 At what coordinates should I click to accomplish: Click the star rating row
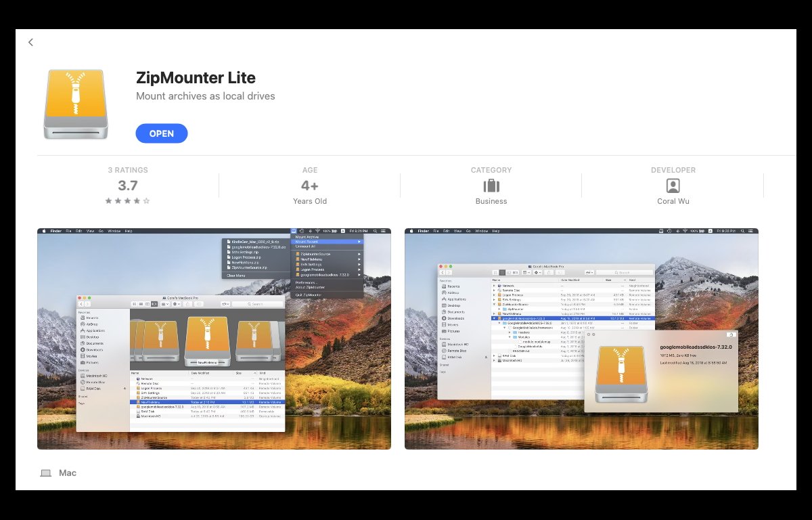coord(128,201)
